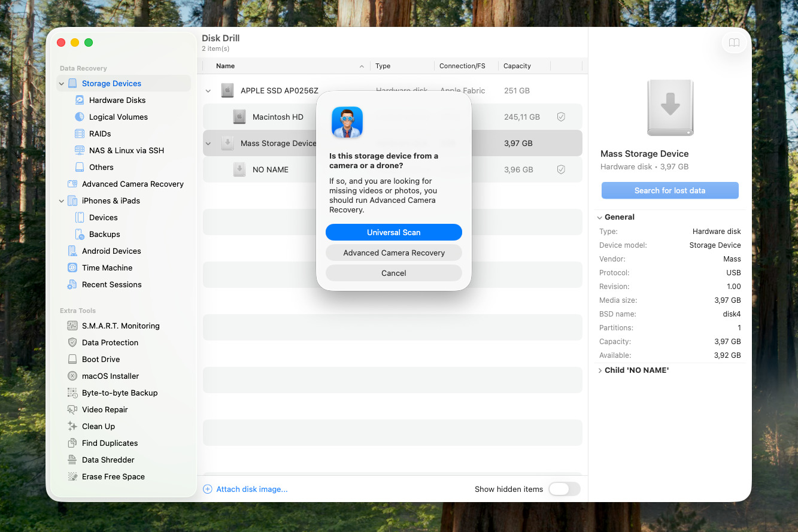Collapse the Mass Storage Device row

(x=208, y=144)
